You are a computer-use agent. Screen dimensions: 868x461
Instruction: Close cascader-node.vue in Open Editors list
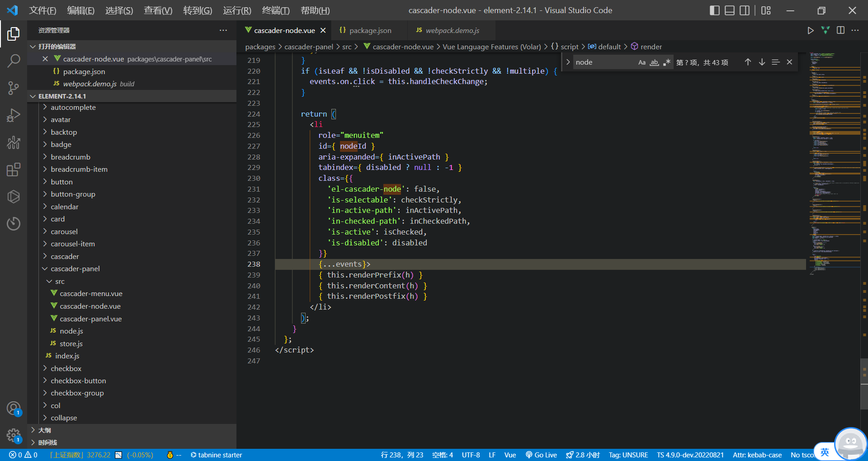click(45, 59)
